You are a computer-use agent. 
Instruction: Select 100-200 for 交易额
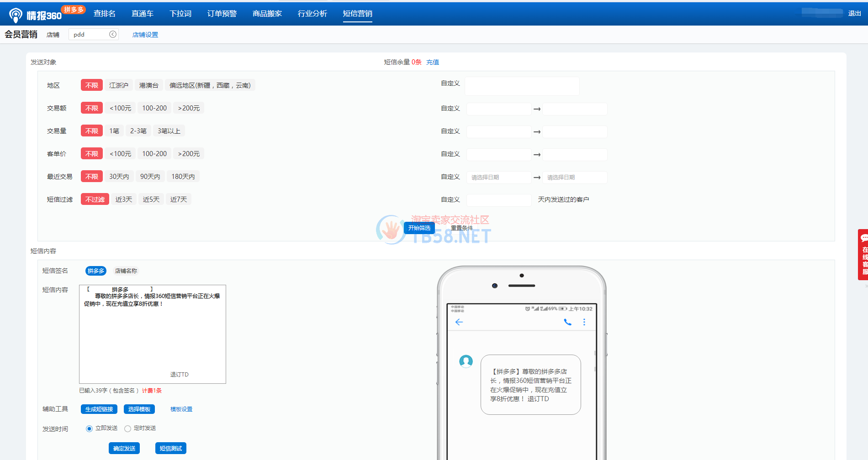tap(154, 108)
